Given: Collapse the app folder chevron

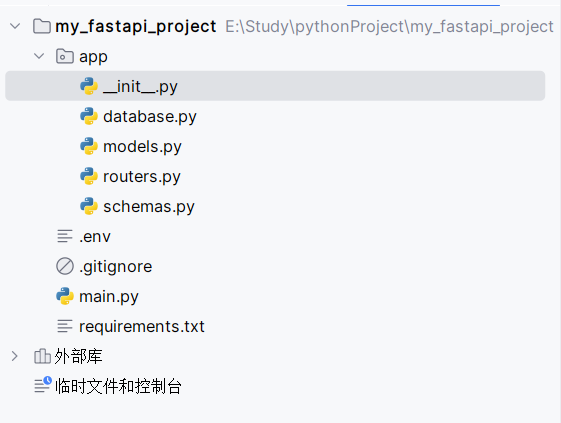Looking at the screenshot, I should point(39,56).
